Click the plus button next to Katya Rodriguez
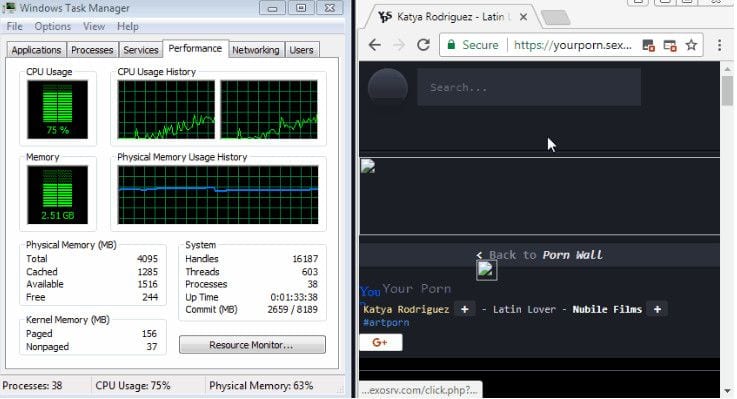 pos(464,309)
